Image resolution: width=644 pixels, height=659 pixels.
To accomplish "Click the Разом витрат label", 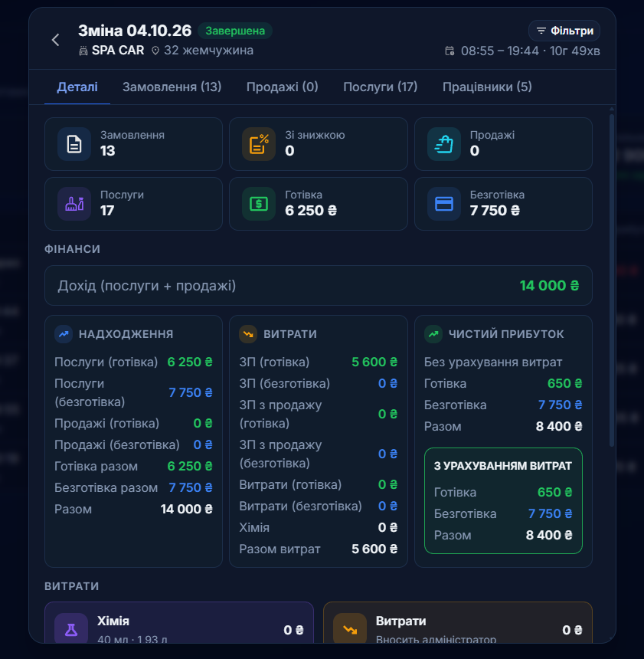I will (x=280, y=549).
